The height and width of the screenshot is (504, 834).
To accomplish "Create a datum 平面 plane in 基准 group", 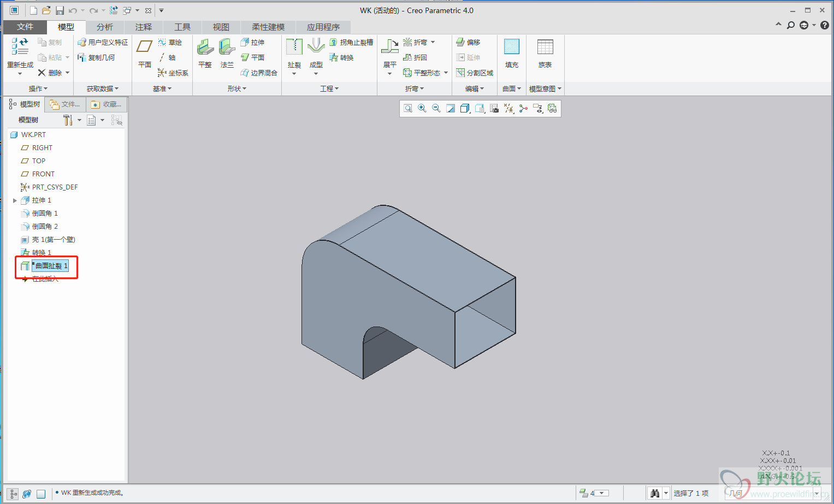I will tap(145, 54).
